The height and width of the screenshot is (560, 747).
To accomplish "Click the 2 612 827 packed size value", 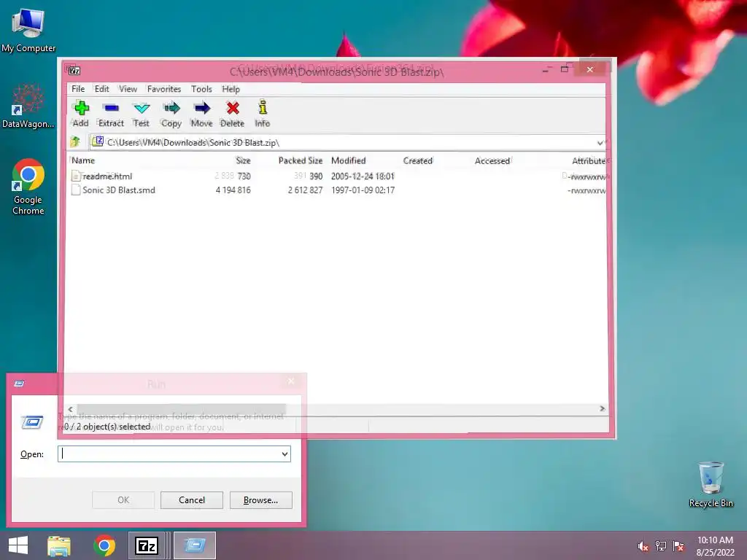I will (x=305, y=190).
